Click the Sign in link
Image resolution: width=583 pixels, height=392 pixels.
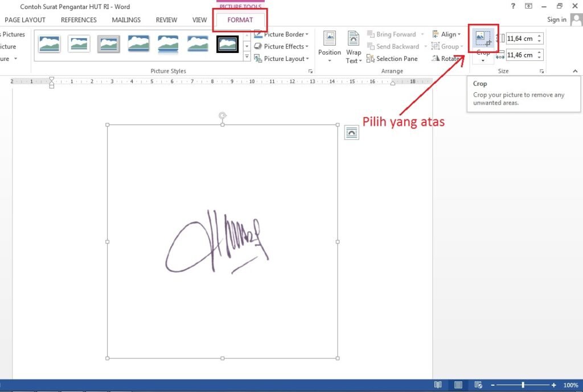coord(556,20)
